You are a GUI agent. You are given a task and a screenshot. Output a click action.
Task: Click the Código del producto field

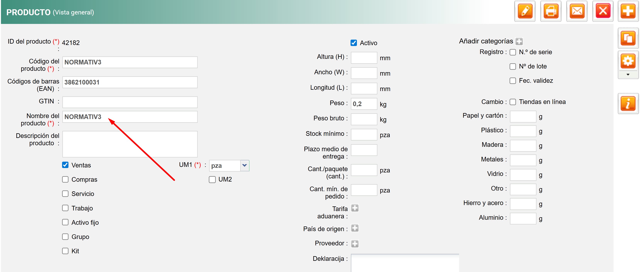[130, 62]
